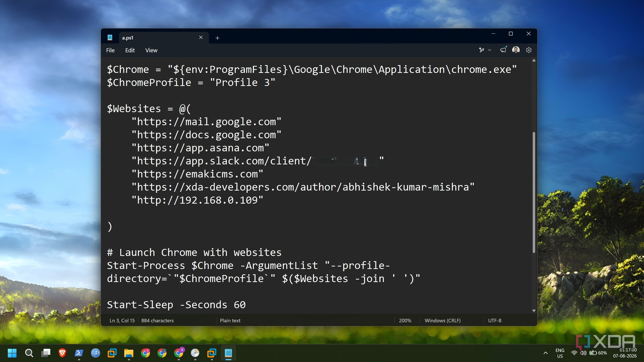The width and height of the screenshot is (644, 362).
Task: Click the emakicms.com URL line
Action: click(197, 174)
